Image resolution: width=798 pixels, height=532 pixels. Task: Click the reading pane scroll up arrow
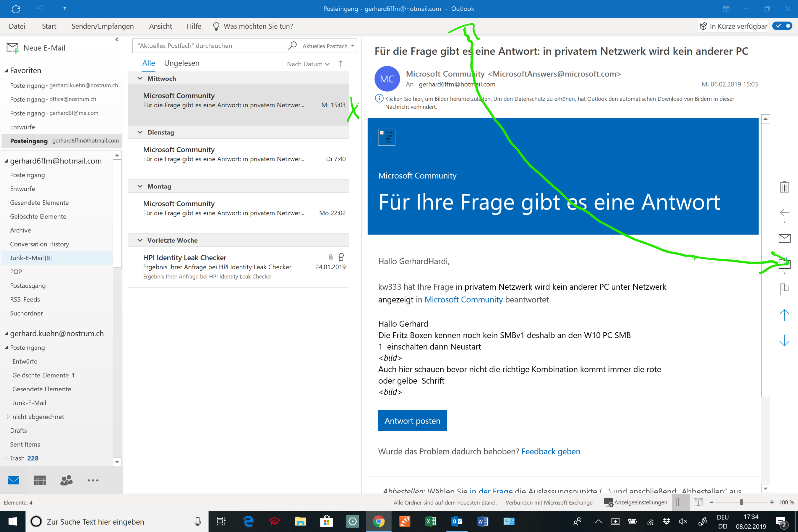(x=765, y=119)
